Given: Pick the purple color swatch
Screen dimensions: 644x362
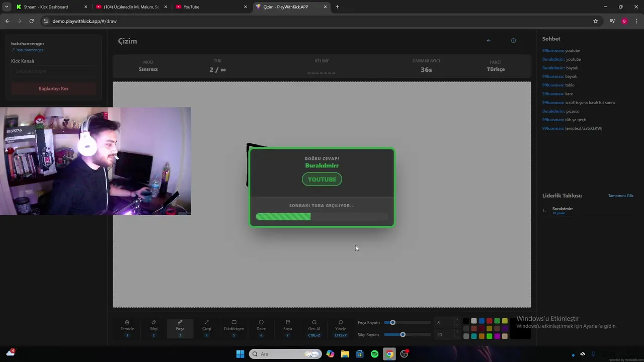Looking at the screenshot, I should point(505,328).
